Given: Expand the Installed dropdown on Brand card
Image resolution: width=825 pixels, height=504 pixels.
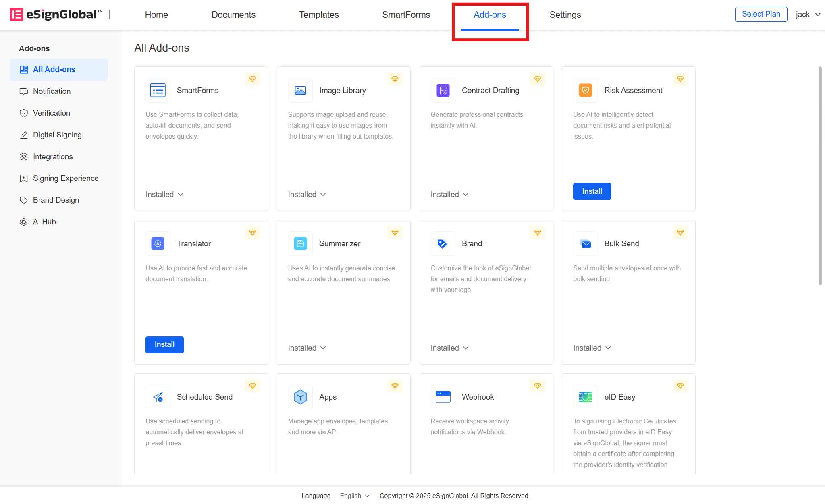Looking at the screenshot, I should [449, 348].
